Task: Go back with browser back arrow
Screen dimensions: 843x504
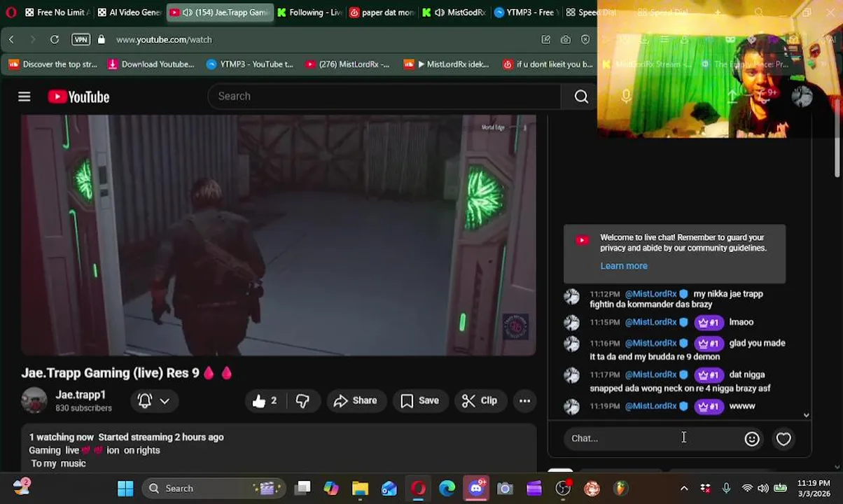Action: (11, 40)
